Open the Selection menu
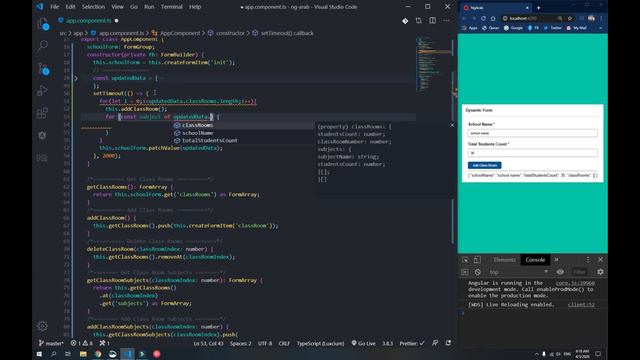Viewport: 640px width, 360px height. 93,7
